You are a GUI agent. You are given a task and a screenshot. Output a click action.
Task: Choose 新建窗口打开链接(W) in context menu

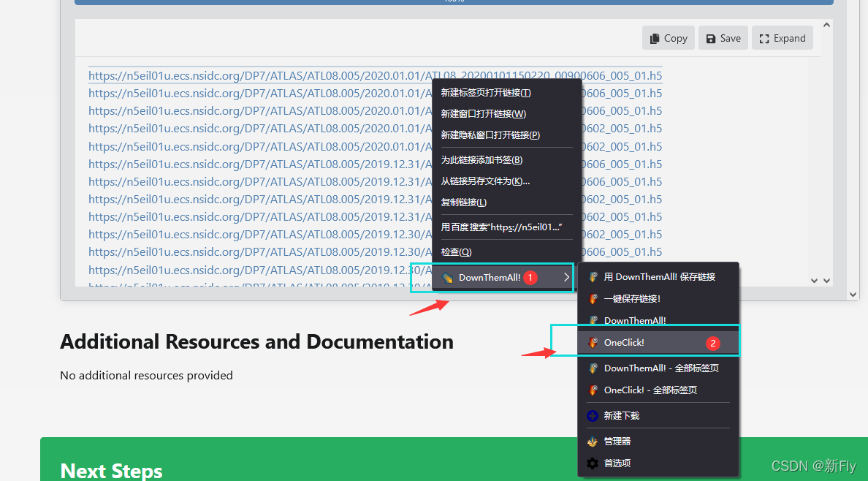506,113
